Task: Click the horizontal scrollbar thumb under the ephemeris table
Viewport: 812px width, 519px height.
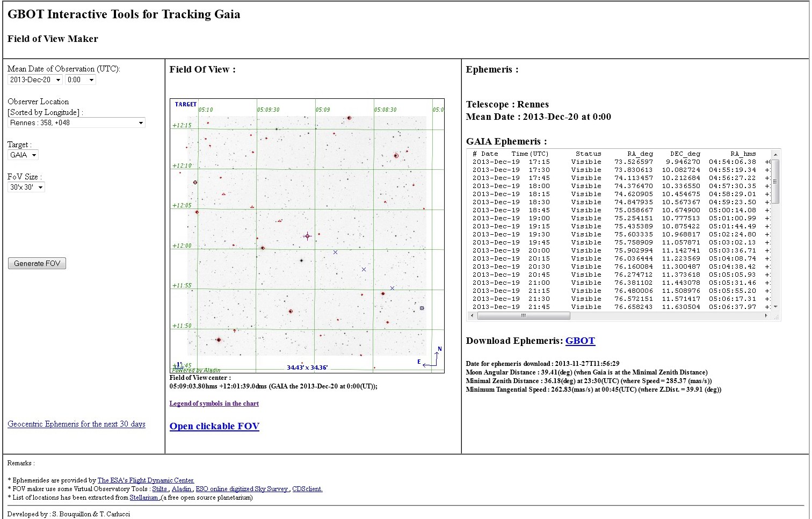Action: click(523, 316)
